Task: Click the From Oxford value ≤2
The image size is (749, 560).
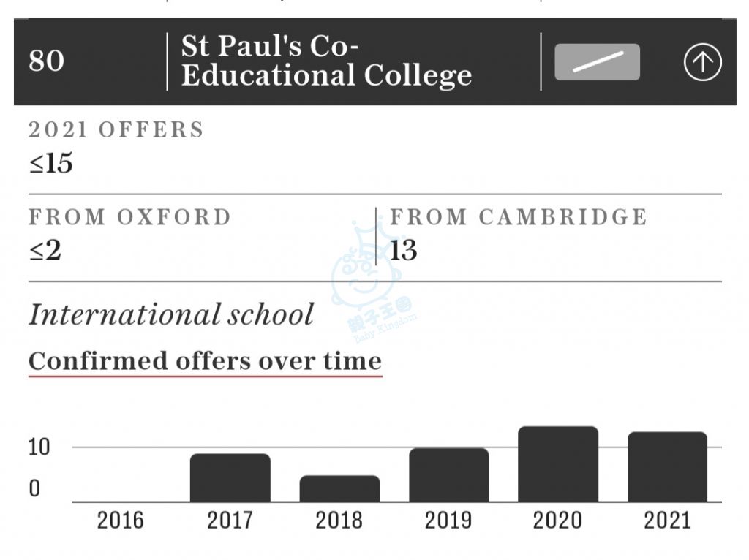Action: coord(45,251)
